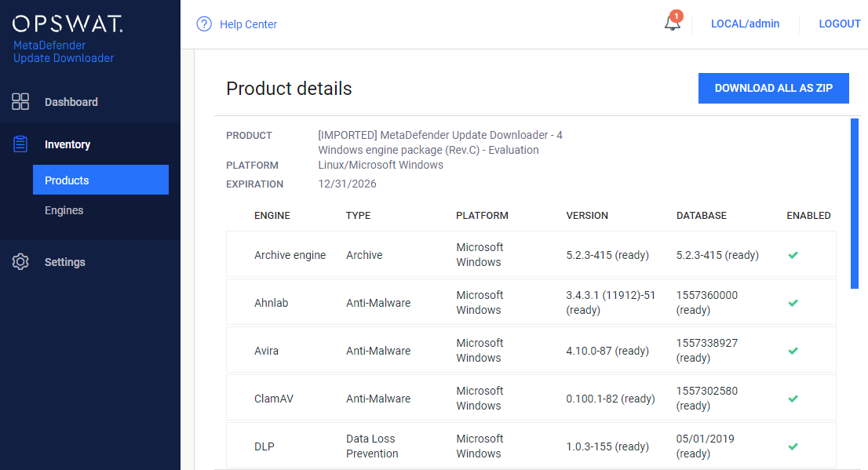Screen dimensions: 868x470
Task: Toggle enabled checkmark for Archive engine
Action: click(x=793, y=255)
